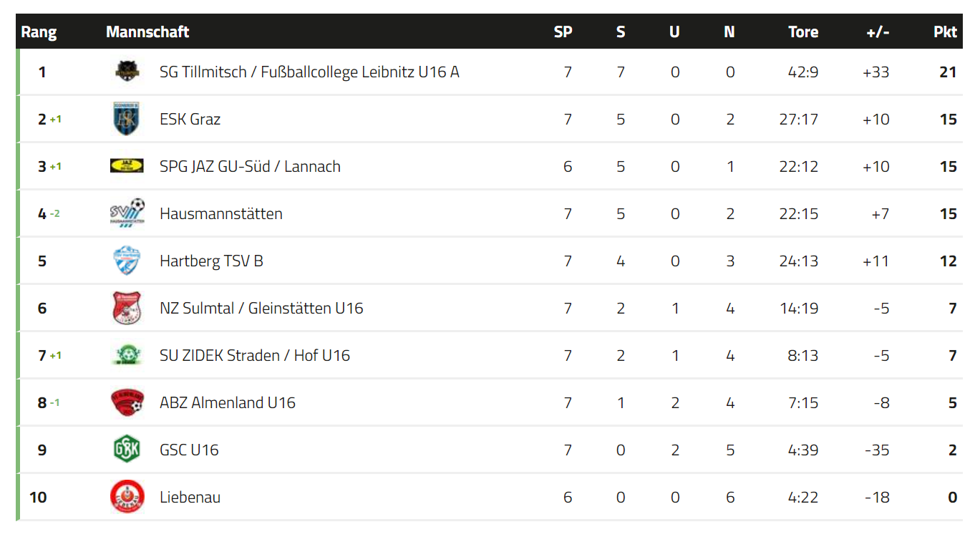Select the Hausmannstätten team name
980x537 pixels.
tap(221, 213)
